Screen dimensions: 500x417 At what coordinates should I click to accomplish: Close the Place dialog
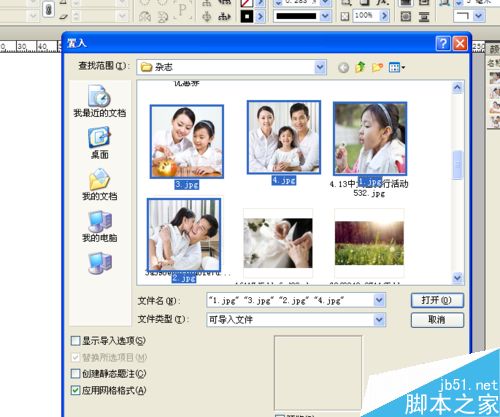[x=460, y=43]
